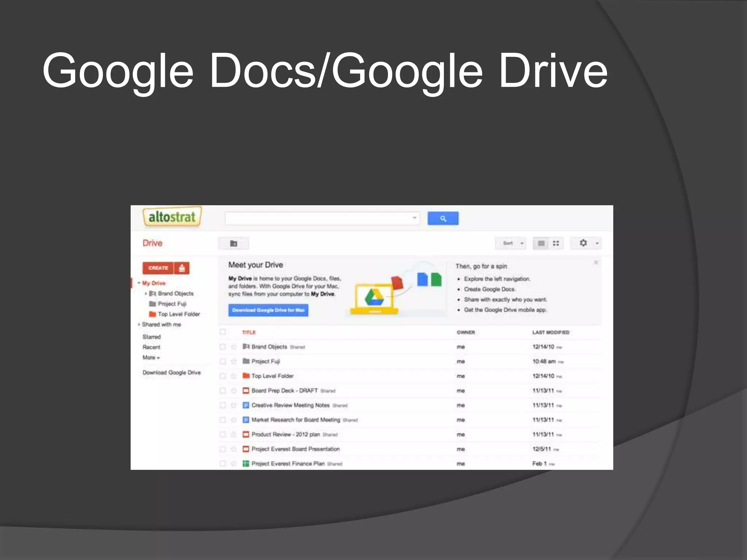Image resolution: width=747 pixels, height=560 pixels.
Task: Click 'Get the Google Drive mobile app.' text
Action: point(506,310)
